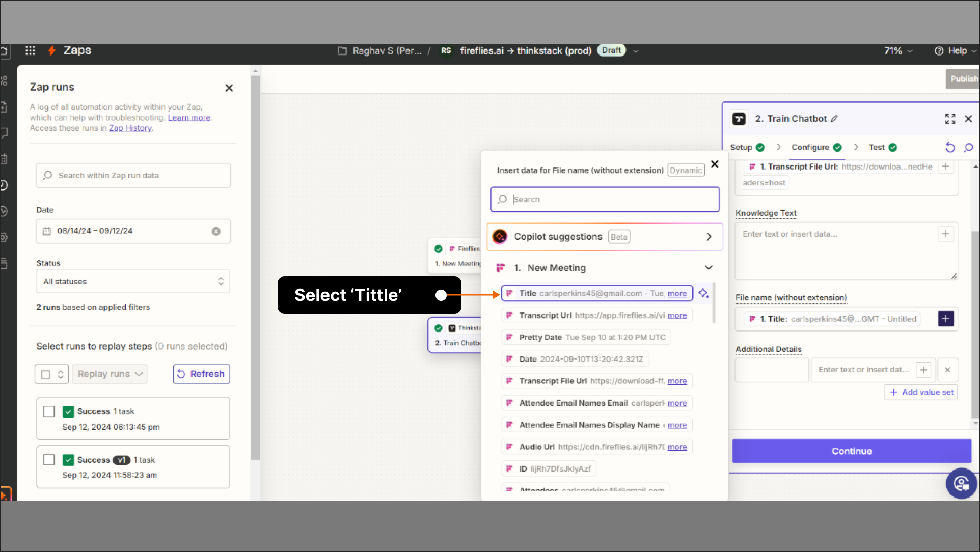This screenshot has width=980, height=552.
Task: Click the Thinkstack app icon in header
Action: point(739,119)
